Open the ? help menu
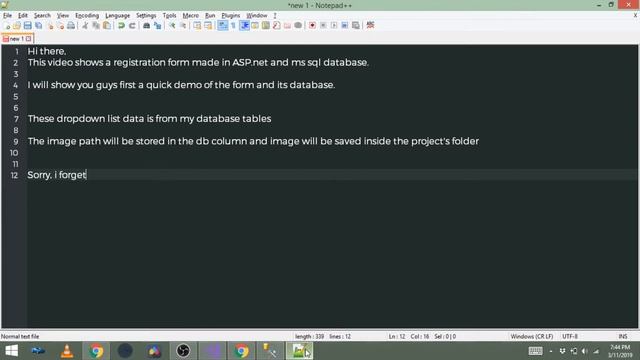The height and width of the screenshot is (360, 640). [275, 16]
